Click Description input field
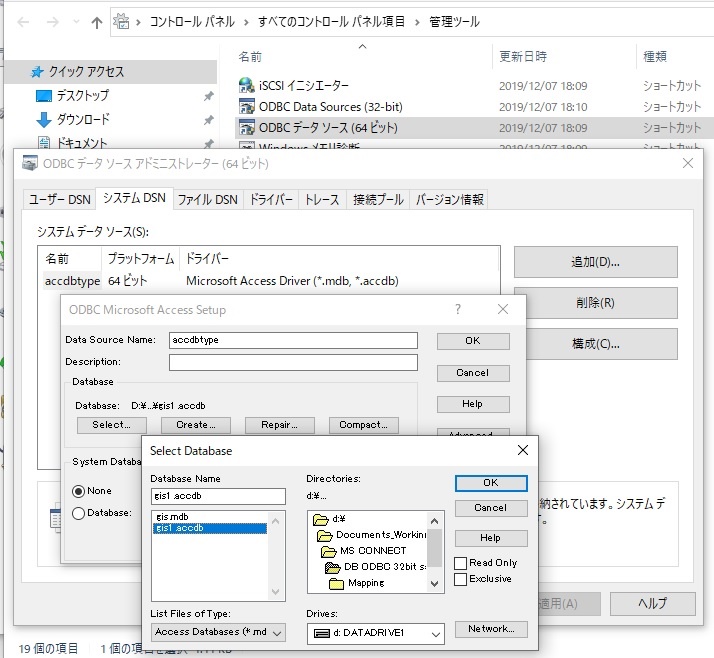The width and height of the screenshot is (714, 658). tap(293, 362)
